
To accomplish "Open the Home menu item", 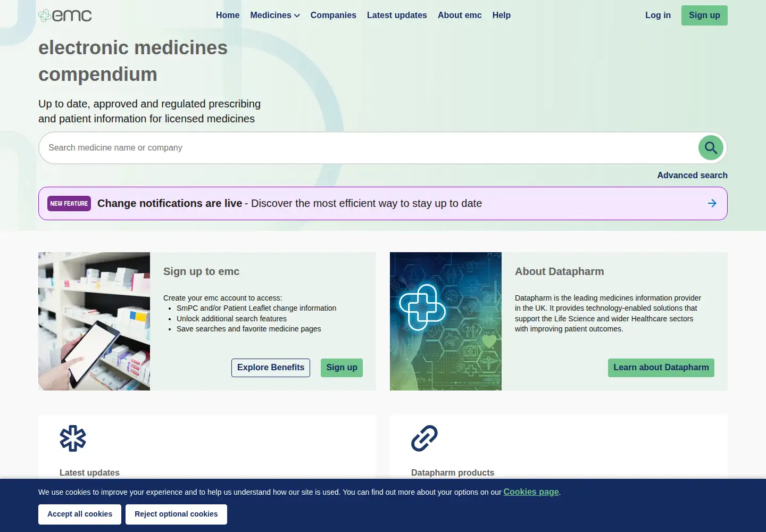I will [x=228, y=15].
